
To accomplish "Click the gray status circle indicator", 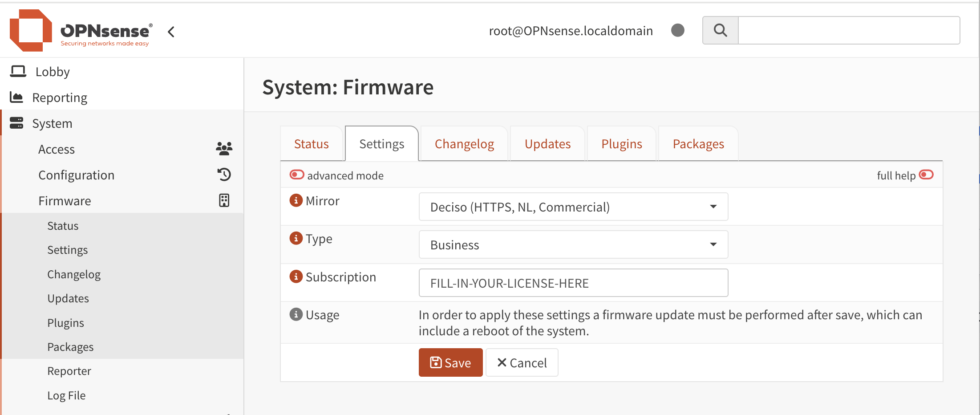I will pos(677,30).
